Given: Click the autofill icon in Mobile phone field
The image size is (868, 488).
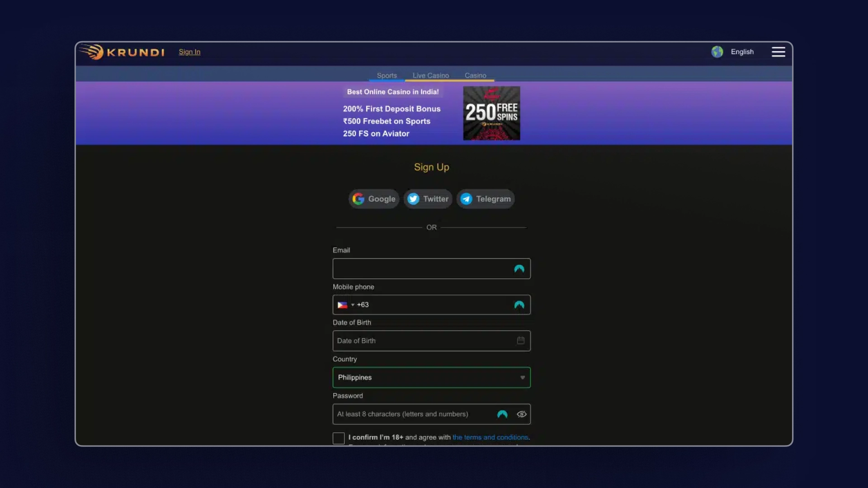Looking at the screenshot, I should coord(519,305).
